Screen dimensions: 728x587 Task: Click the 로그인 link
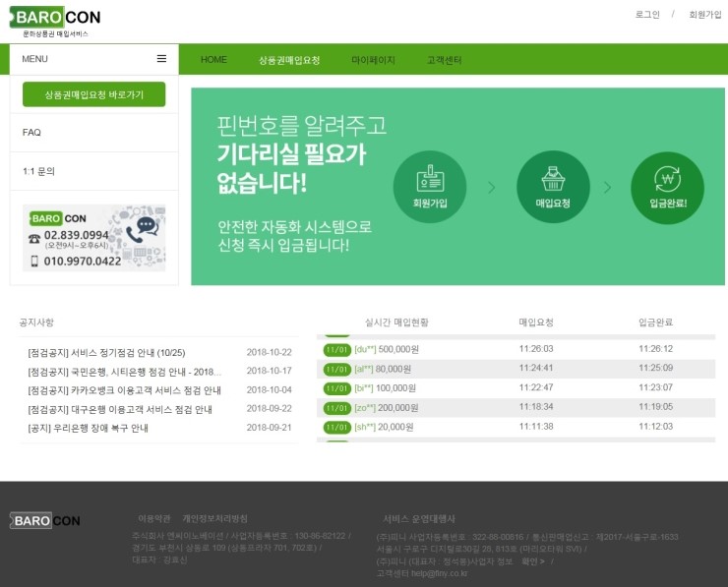[x=647, y=15]
